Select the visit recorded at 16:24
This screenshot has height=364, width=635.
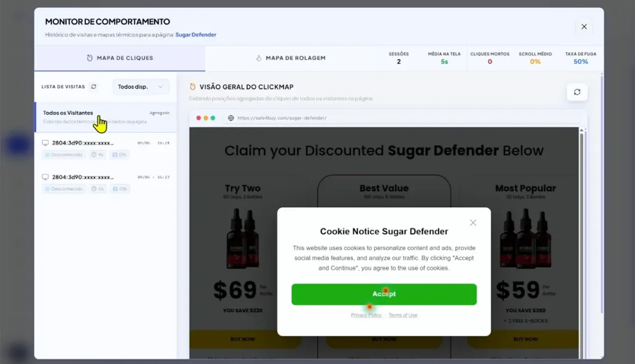(x=106, y=149)
